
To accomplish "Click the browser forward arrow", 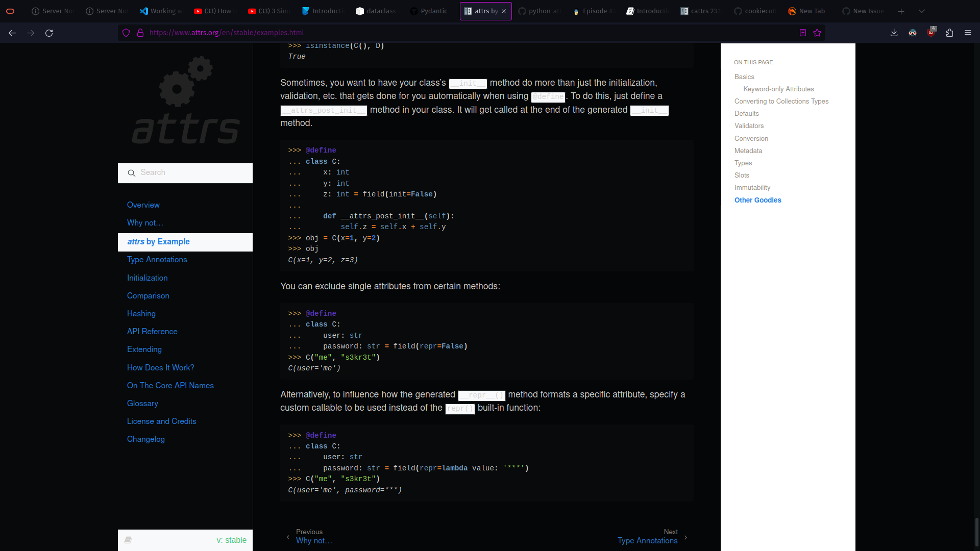I will pyautogui.click(x=31, y=33).
